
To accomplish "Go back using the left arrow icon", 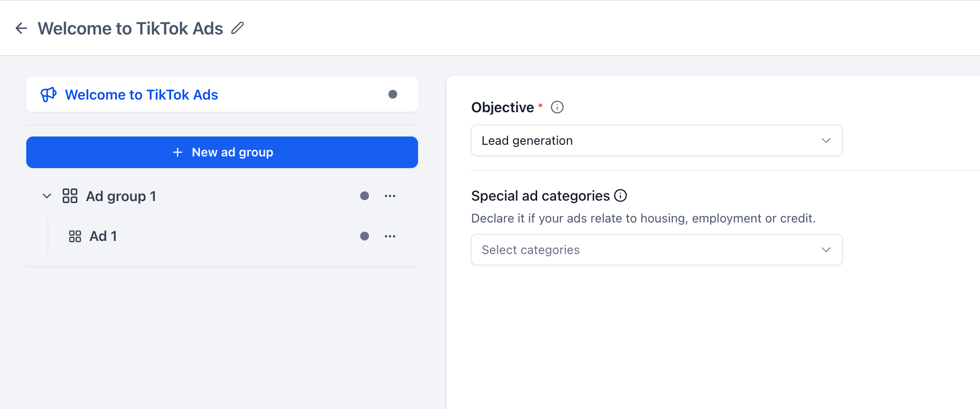I will coord(21,28).
